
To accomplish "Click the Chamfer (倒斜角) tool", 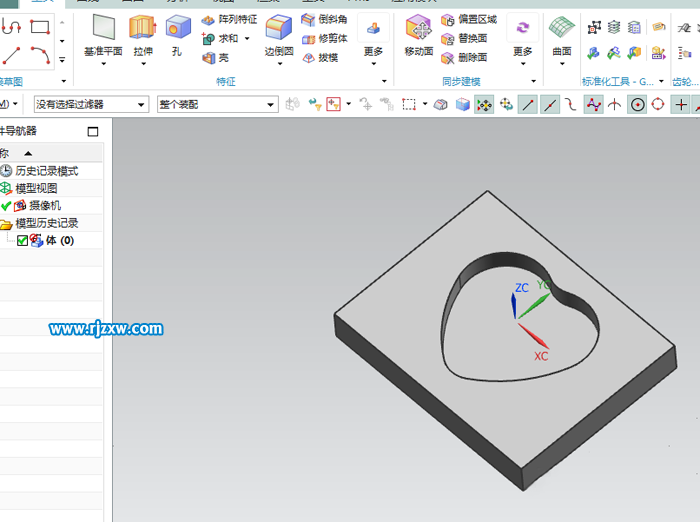I will pos(324,20).
